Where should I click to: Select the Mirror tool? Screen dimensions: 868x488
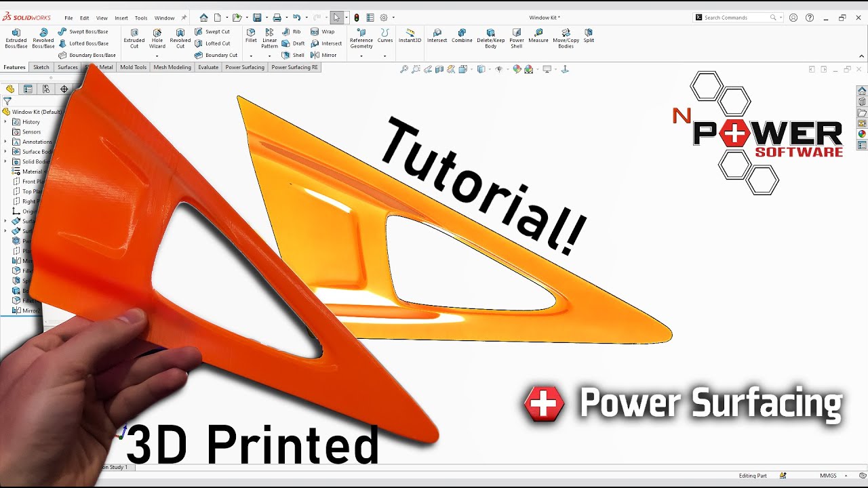(x=323, y=55)
